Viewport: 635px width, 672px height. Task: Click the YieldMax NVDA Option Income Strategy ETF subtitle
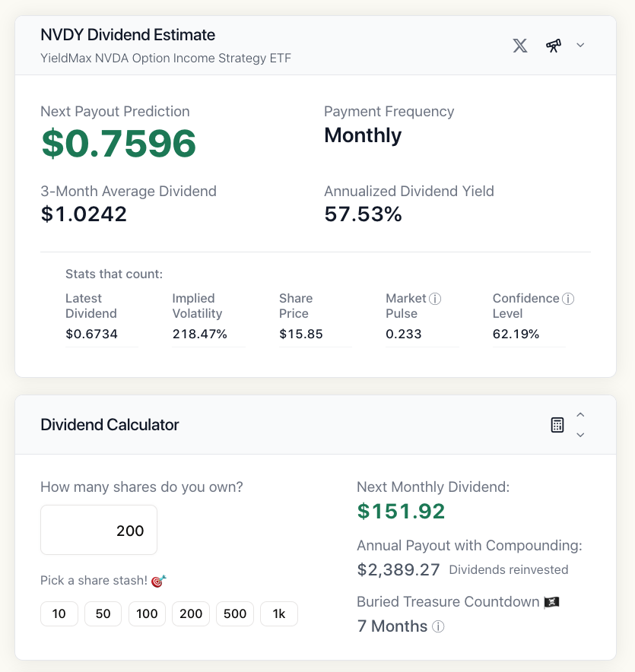click(x=166, y=59)
